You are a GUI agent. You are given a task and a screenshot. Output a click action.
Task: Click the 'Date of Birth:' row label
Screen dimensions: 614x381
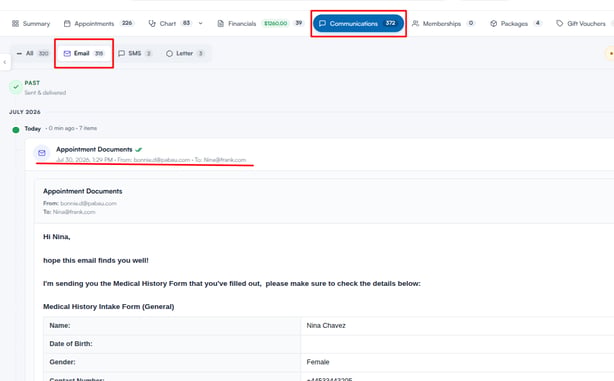point(71,344)
